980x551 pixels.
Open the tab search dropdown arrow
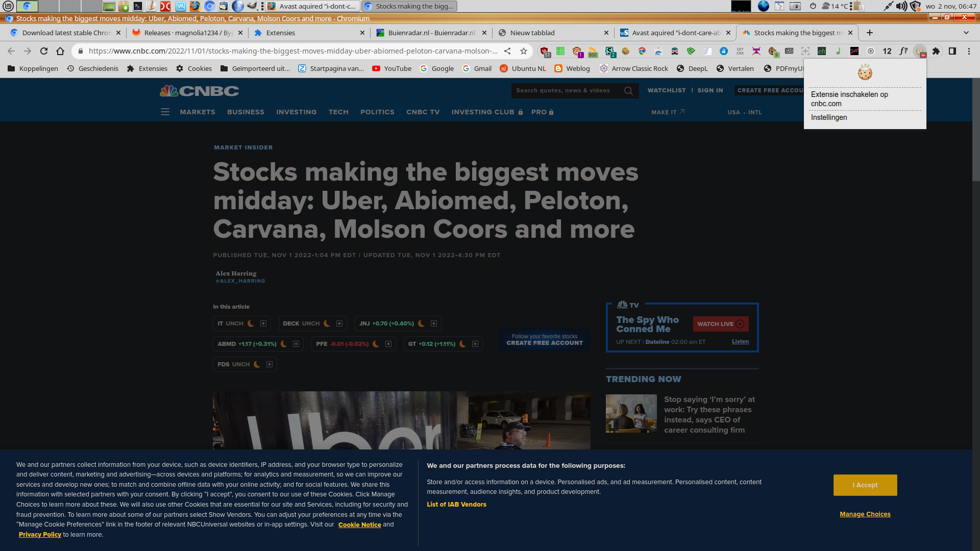(x=966, y=33)
